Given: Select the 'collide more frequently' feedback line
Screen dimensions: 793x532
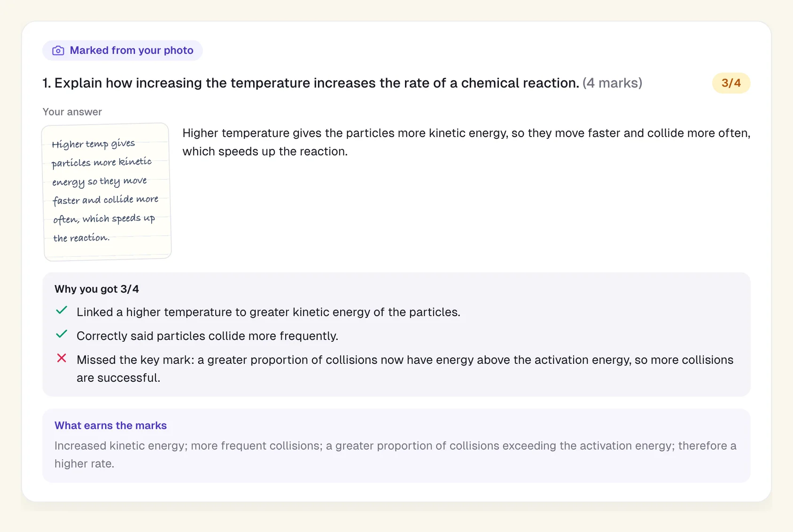Looking at the screenshot, I should coord(207,336).
